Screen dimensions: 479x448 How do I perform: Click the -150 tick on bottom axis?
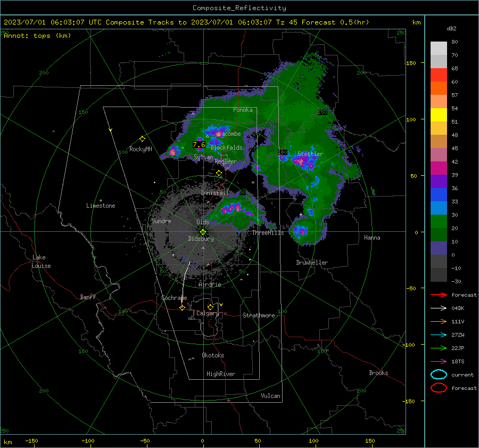point(31,441)
